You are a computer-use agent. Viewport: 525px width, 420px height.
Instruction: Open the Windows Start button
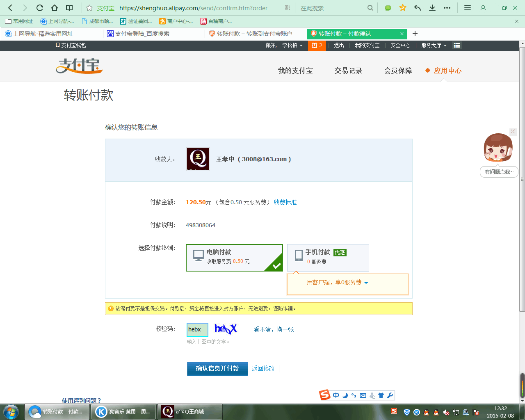(11, 412)
